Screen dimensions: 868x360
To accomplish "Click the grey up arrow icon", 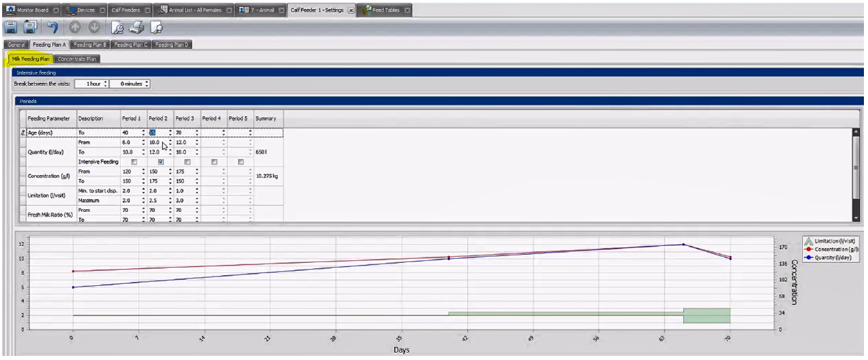I will coord(75,28).
